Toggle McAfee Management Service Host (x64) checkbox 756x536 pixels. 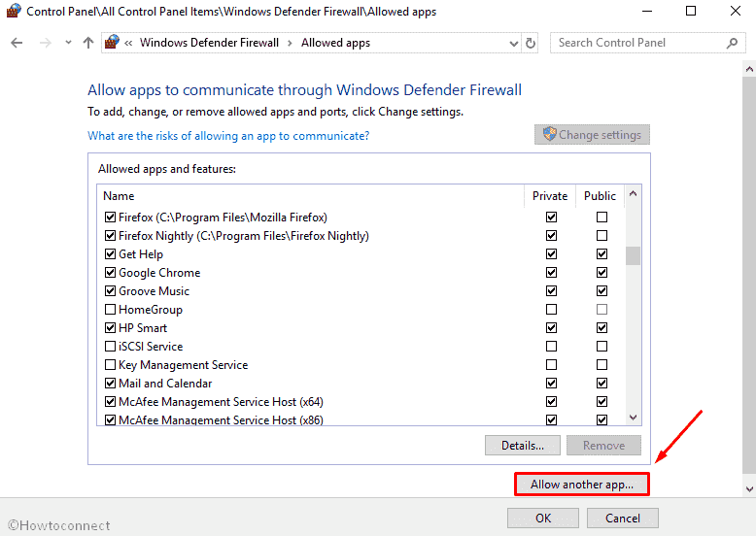(111, 402)
